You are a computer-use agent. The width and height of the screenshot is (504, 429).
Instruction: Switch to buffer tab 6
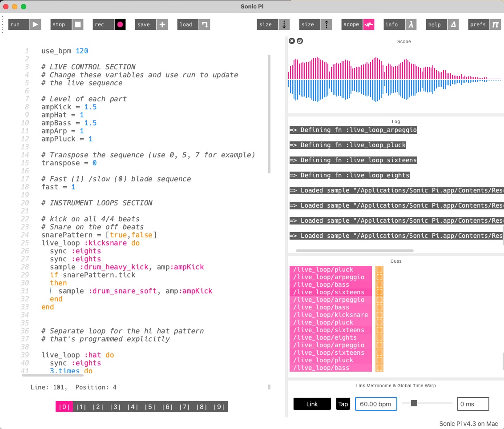[x=167, y=407]
